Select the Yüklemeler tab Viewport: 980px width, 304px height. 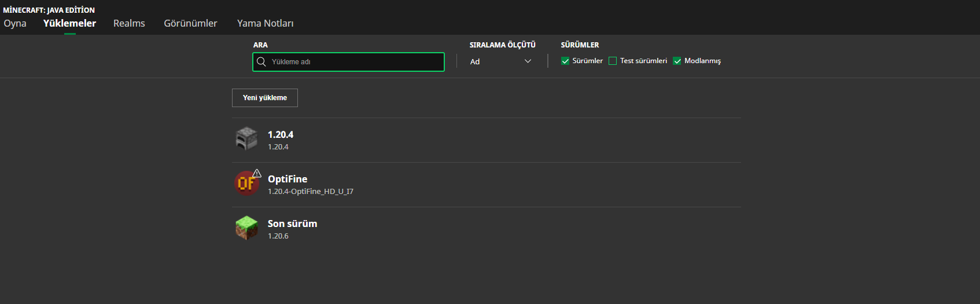coord(69,23)
